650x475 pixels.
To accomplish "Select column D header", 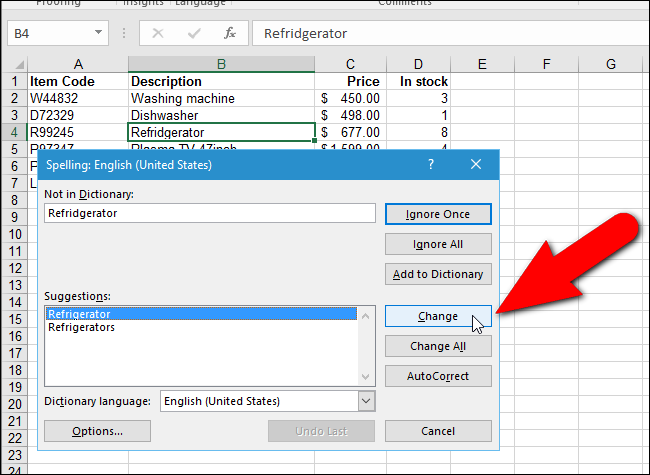I will (418, 64).
